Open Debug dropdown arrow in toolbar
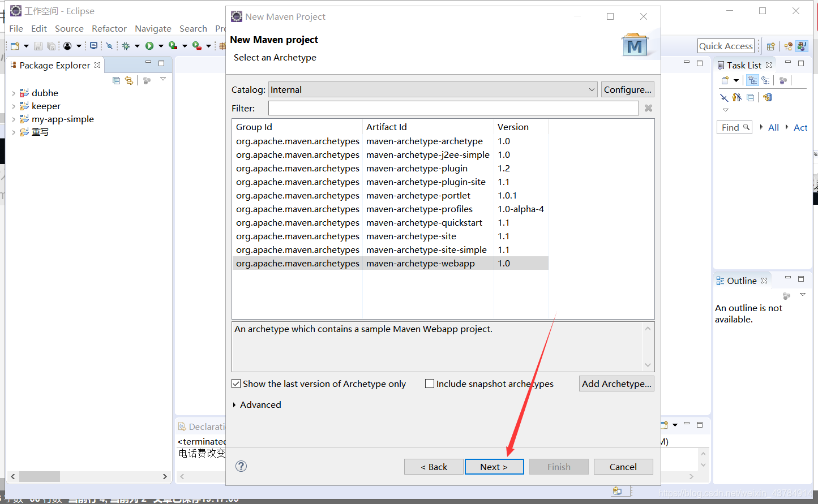Image resolution: width=818 pixels, height=504 pixels. coord(137,46)
